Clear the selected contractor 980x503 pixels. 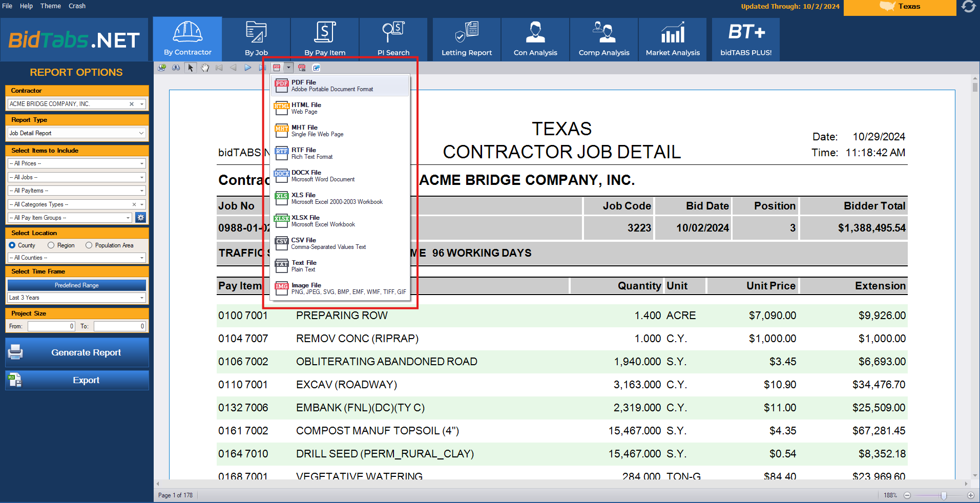click(132, 104)
